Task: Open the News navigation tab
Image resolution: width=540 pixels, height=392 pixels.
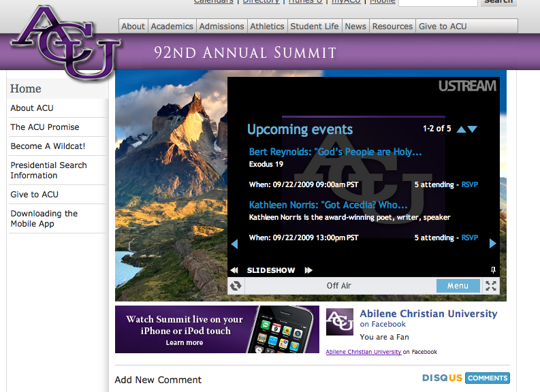Action: (355, 27)
